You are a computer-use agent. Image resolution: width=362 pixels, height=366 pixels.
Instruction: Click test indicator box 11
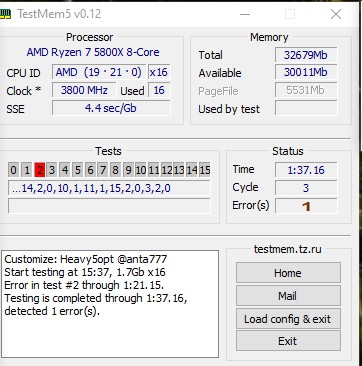[153, 170]
